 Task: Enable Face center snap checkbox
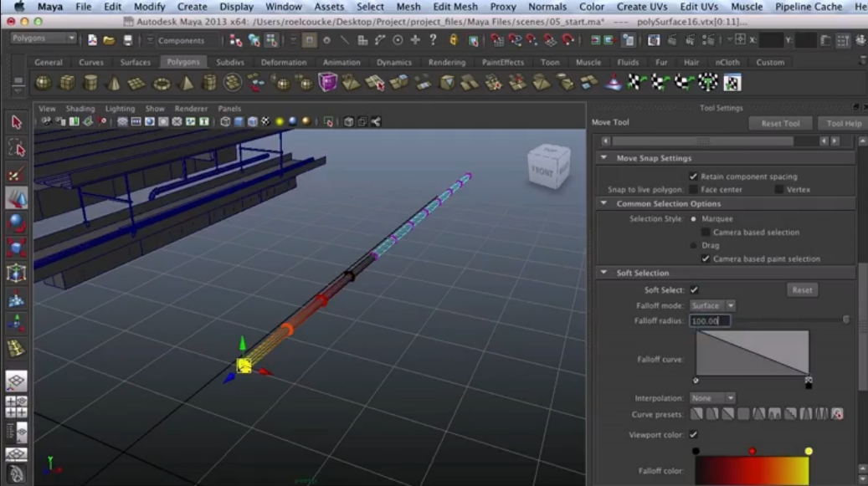click(x=693, y=190)
